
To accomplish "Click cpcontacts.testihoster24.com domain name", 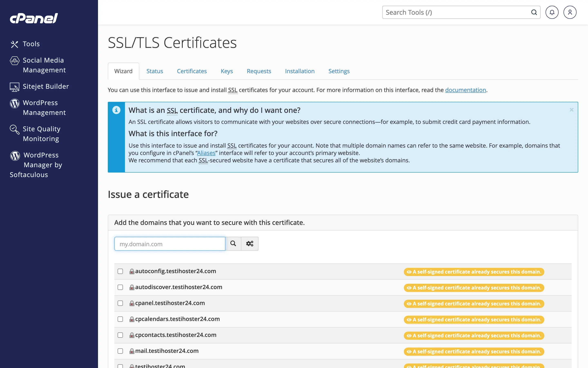I will (x=176, y=335).
